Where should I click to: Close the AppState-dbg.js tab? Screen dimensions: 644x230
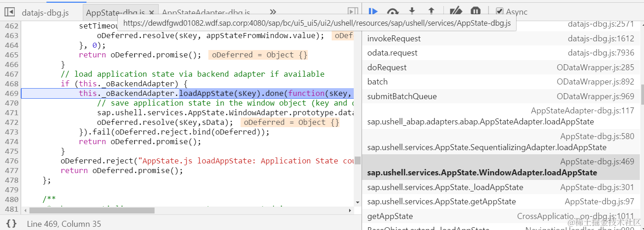152,12
